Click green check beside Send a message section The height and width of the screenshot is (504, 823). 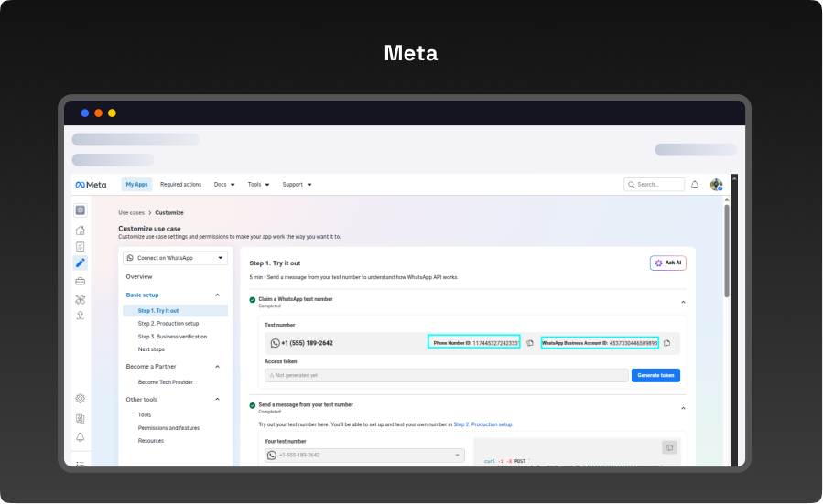pyautogui.click(x=253, y=405)
